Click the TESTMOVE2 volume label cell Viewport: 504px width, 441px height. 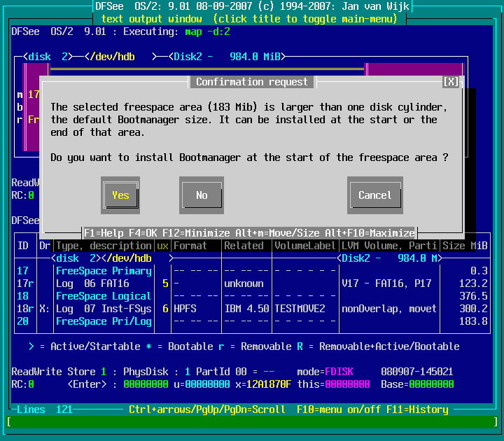point(300,309)
